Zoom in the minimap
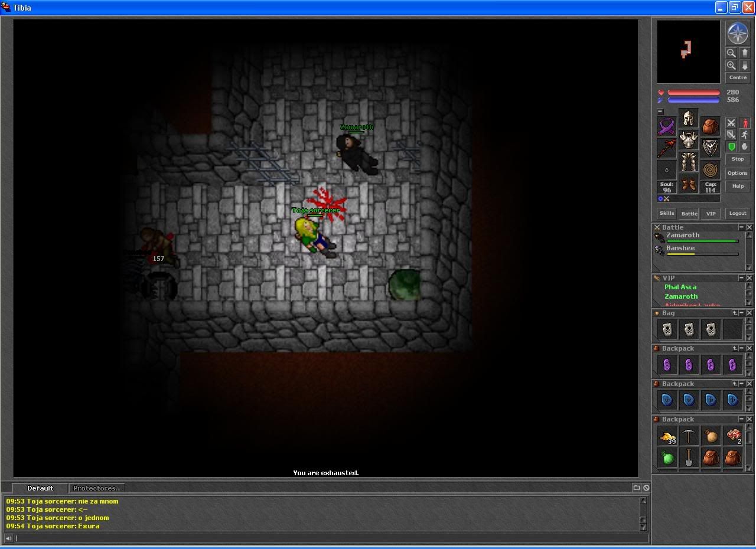Image resolution: width=756 pixels, height=549 pixels. click(731, 66)
